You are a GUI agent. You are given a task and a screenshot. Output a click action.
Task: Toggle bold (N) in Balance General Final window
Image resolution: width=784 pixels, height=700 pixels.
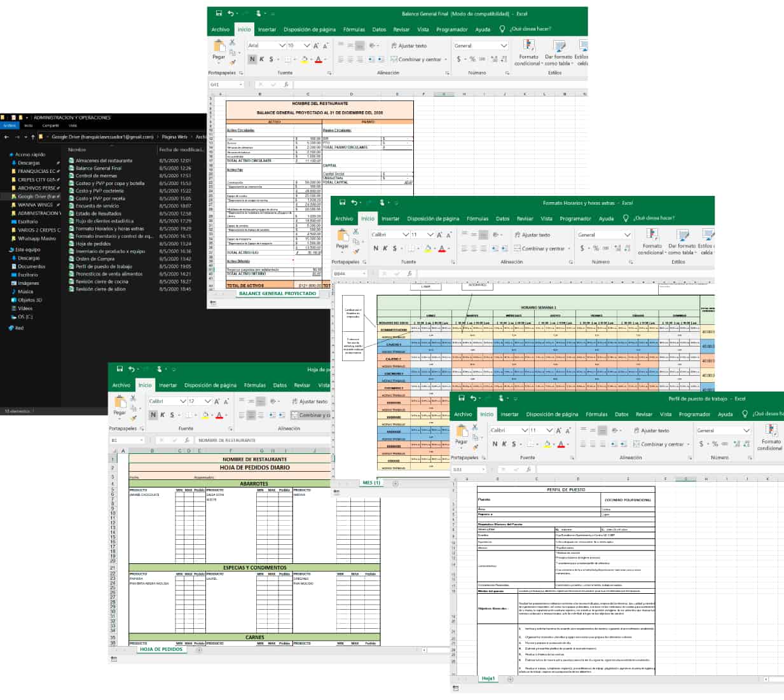pos(252,59)
